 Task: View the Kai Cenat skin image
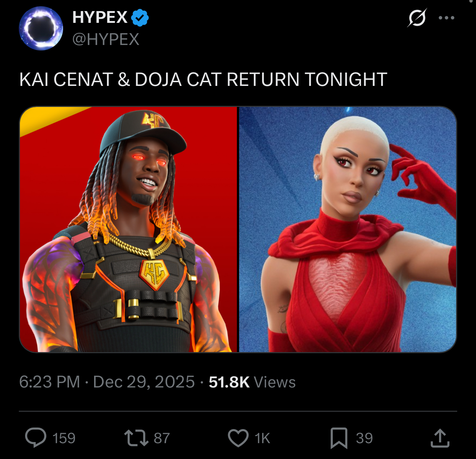coord(128,229)
